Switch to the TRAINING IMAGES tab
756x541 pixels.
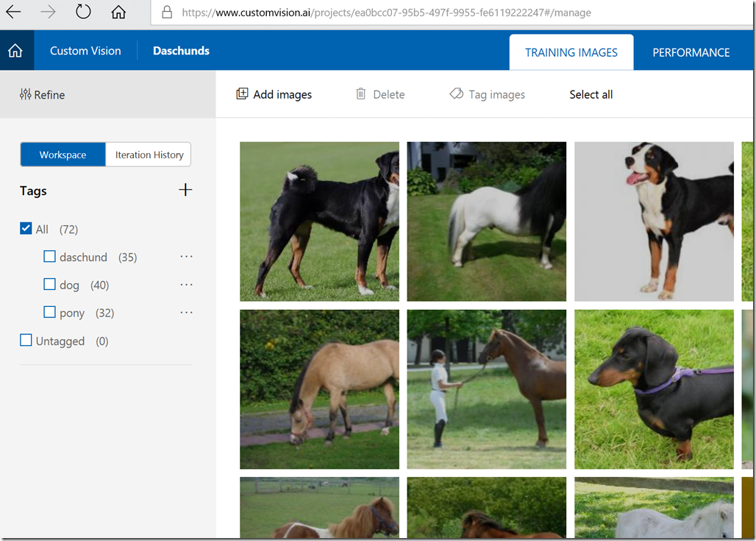click(571, 52)
